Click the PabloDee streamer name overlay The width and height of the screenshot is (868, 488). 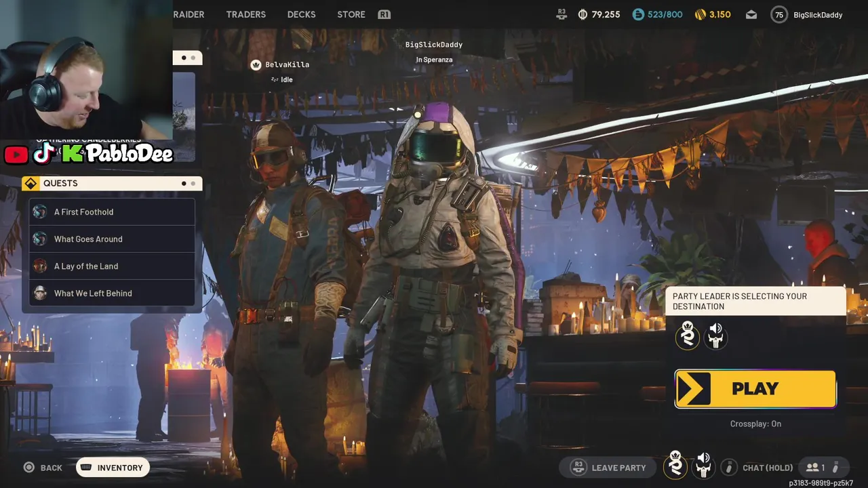click(x=129, y=154)
